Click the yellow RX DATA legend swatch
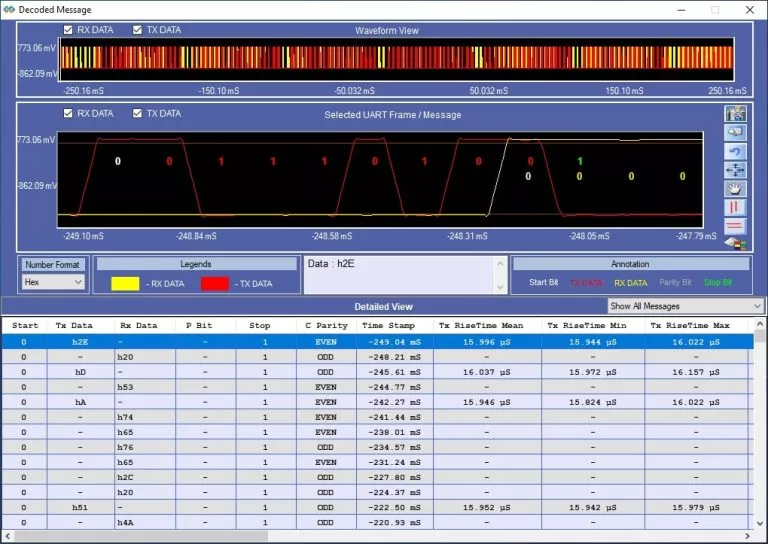The width and height of the screenshot is (768, 544). coord(125,284)
